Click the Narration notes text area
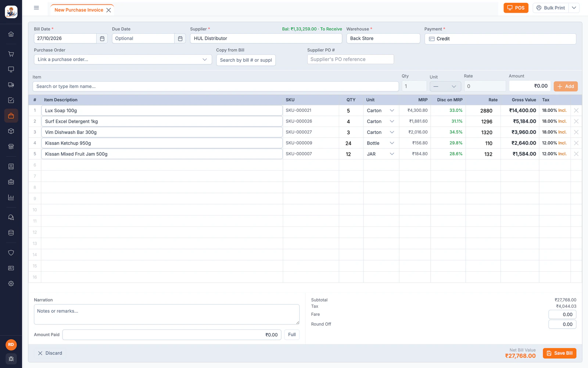 point(167,314)
